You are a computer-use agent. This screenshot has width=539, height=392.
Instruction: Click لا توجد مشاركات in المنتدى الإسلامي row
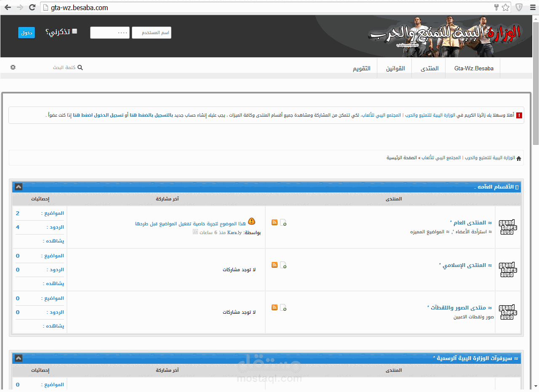coord(239,270)
